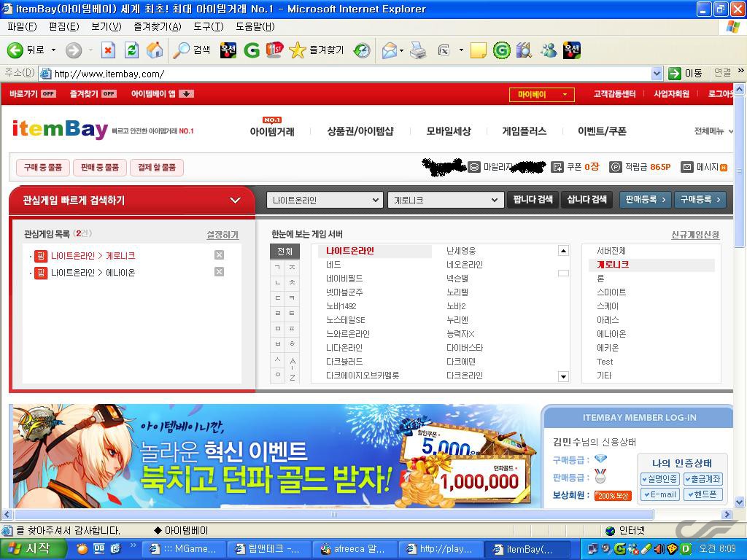Open 신규게임신청 link

pyautogui.click(x=695, y=234)
